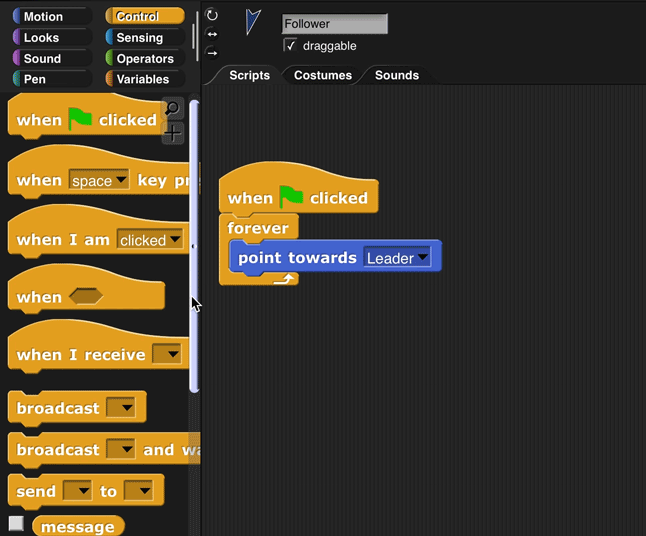Switch to the Sounds tab
Viewport: 646px width, 536px height.
pyautogui.click(x=397, y=75)
